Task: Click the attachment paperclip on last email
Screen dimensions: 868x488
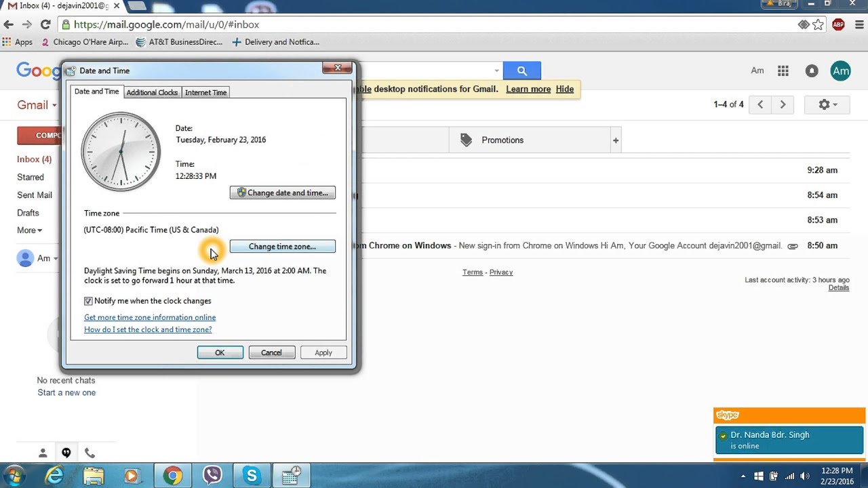Action: pyautogui.click(x=792, y=246)
